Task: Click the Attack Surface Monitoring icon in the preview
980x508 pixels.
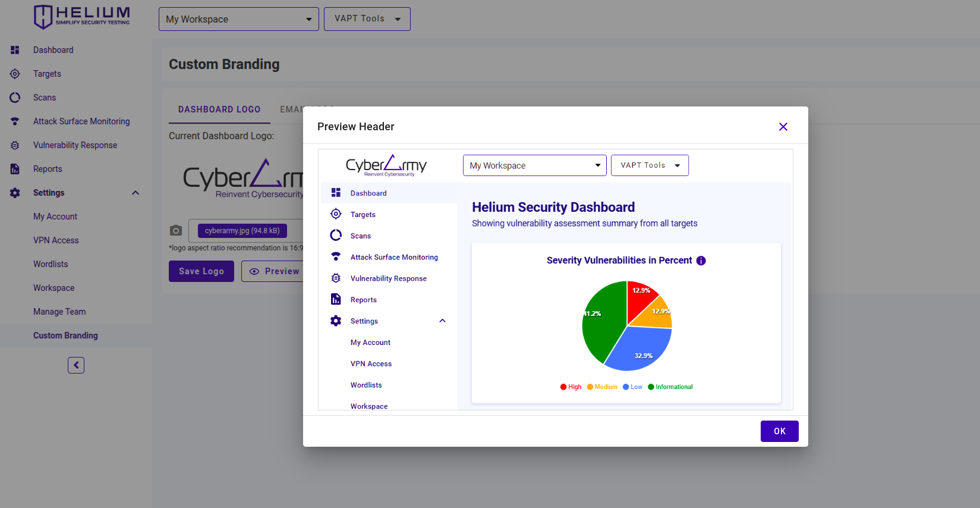Action: (x=336, y=257)
